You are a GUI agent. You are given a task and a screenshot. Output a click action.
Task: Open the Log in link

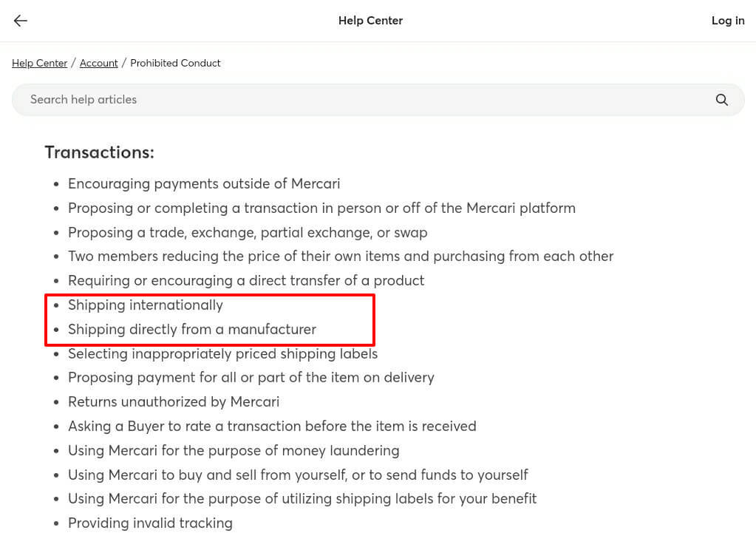[728, 20]
